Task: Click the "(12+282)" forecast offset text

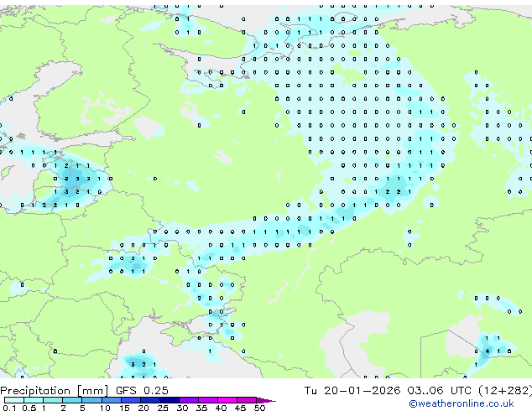Action: [505, 391]
